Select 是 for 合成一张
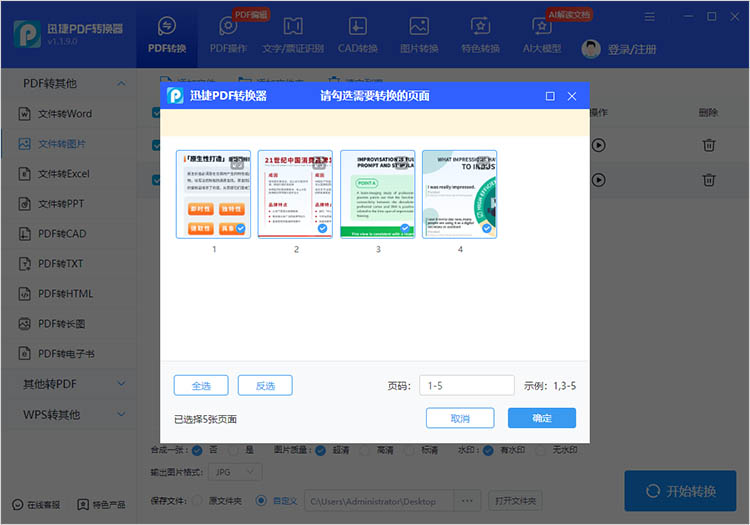This screenshot has width=750, height=525. (233, 450)
